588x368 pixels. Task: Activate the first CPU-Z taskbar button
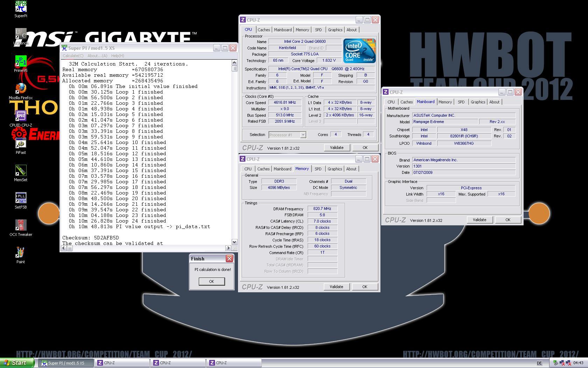(x=122, y=363)
